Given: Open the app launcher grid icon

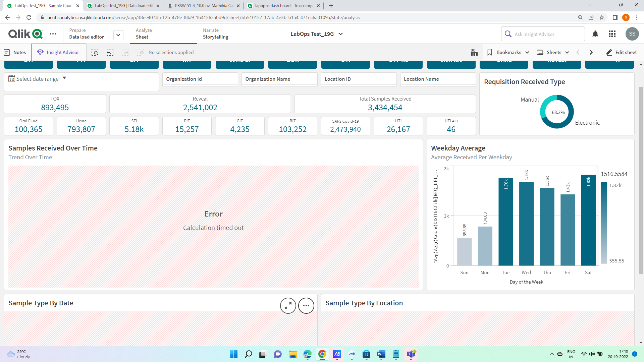Looking at the screenshot, I should [612, 34].
